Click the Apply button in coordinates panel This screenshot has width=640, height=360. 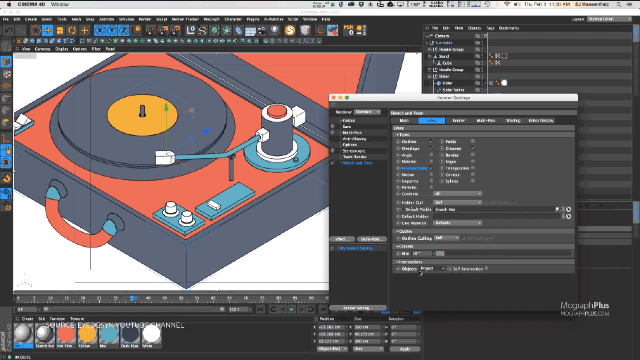(404, 349)
